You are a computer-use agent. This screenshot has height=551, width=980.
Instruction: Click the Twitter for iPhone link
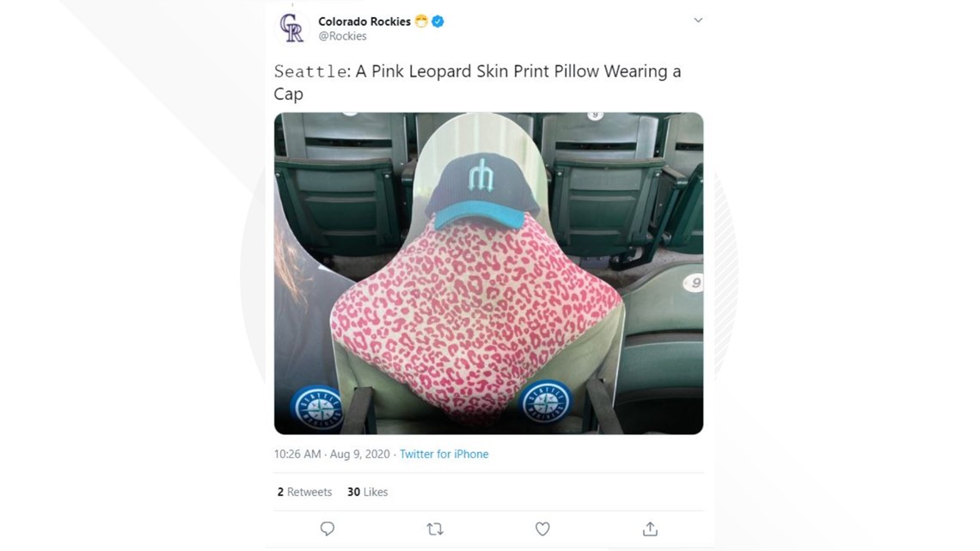coord(444,454)
